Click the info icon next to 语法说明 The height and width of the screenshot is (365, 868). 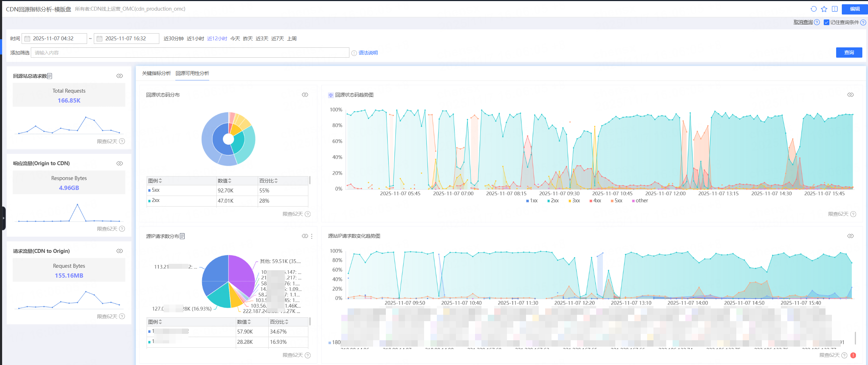354,53
